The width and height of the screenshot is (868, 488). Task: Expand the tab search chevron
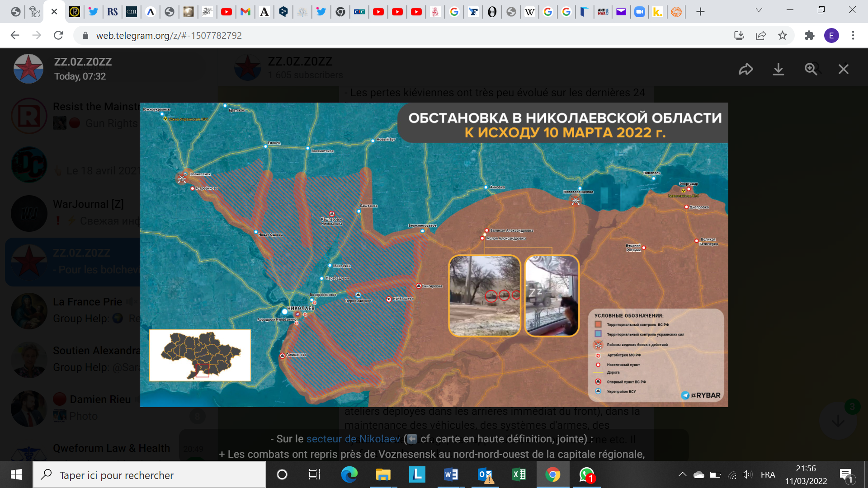click(759, 10)
